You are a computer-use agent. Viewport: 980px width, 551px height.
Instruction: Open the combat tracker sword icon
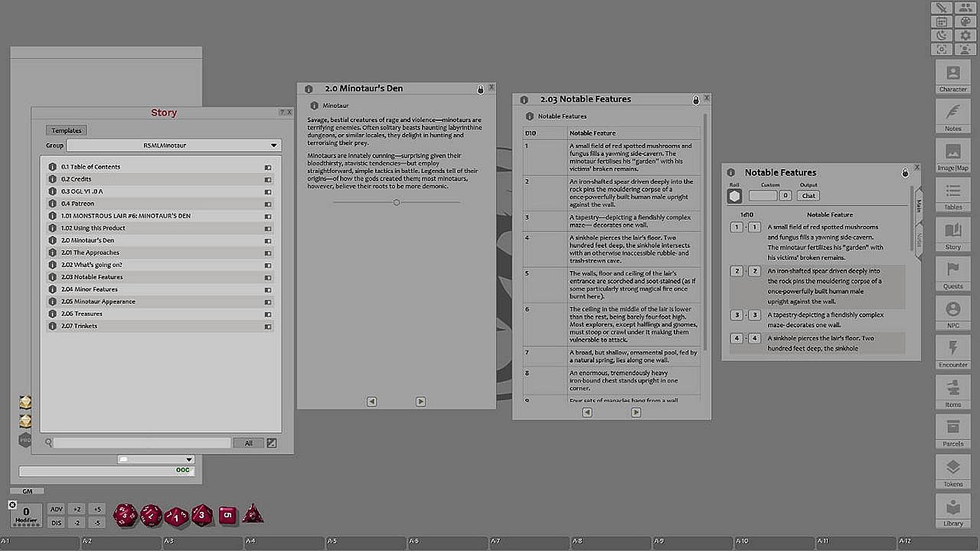coord(942,8)
